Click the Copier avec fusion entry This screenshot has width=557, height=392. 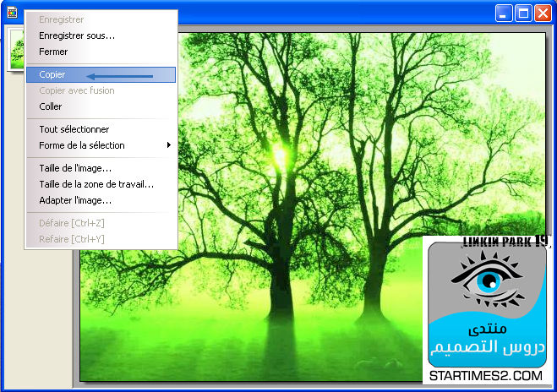(x=77, y=90)
